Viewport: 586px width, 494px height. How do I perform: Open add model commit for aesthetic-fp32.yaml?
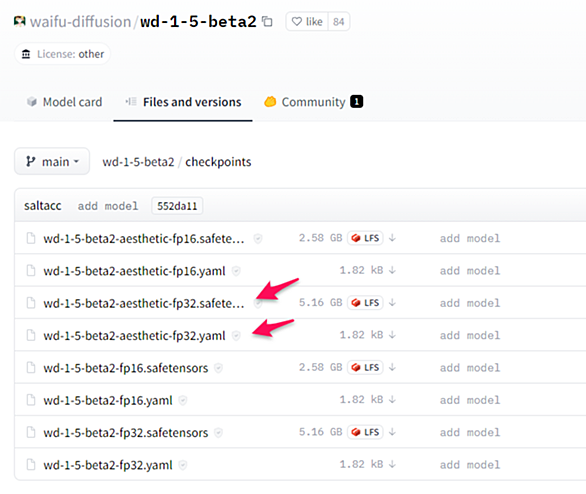point(470,335)
